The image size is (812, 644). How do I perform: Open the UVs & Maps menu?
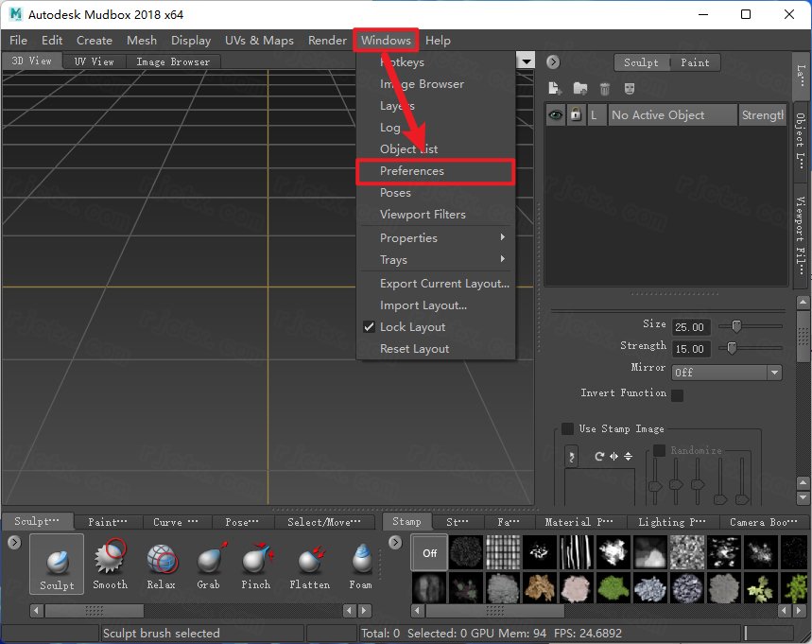tap(259, 41)
